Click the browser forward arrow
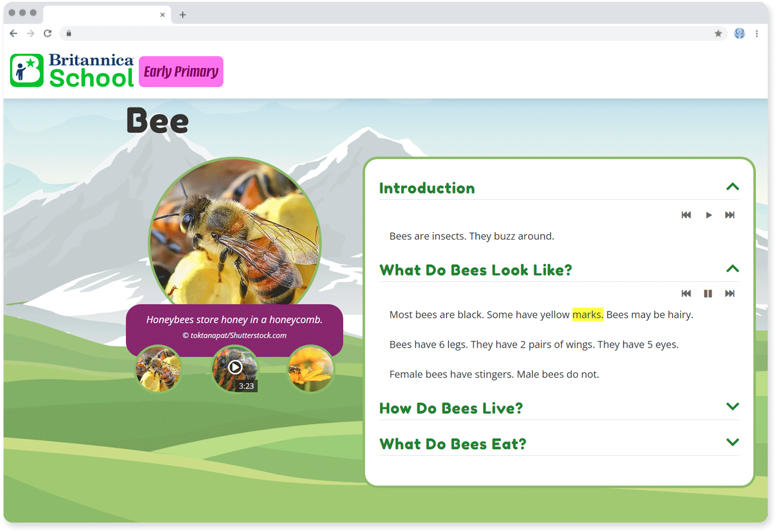This screenshot has width=776, height=532. (x=30, y=34)
